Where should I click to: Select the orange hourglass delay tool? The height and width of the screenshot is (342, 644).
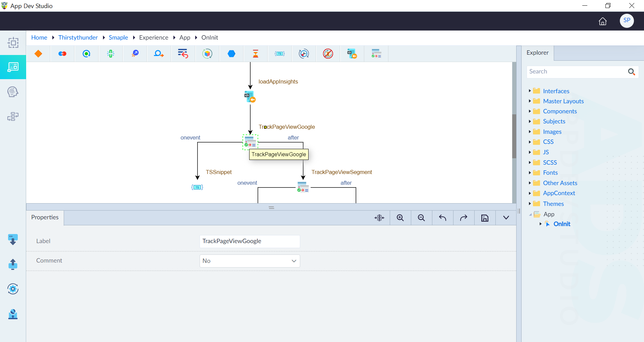pos(256,54)
